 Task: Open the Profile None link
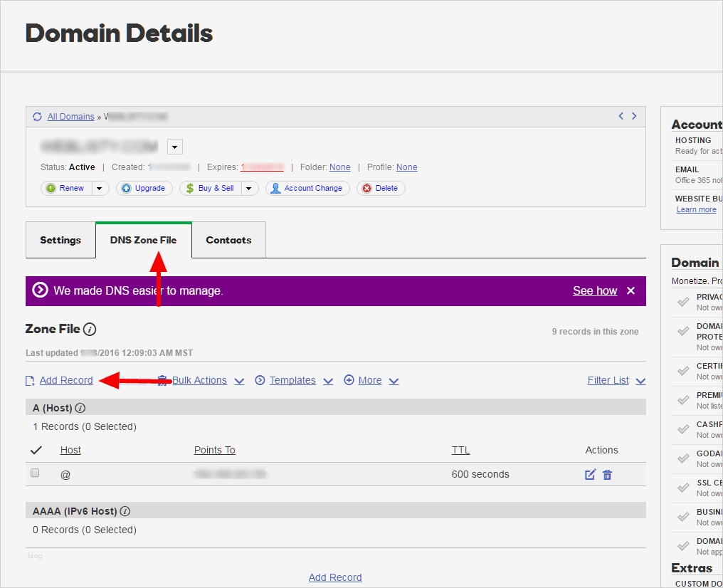click(x=407, y=167)
